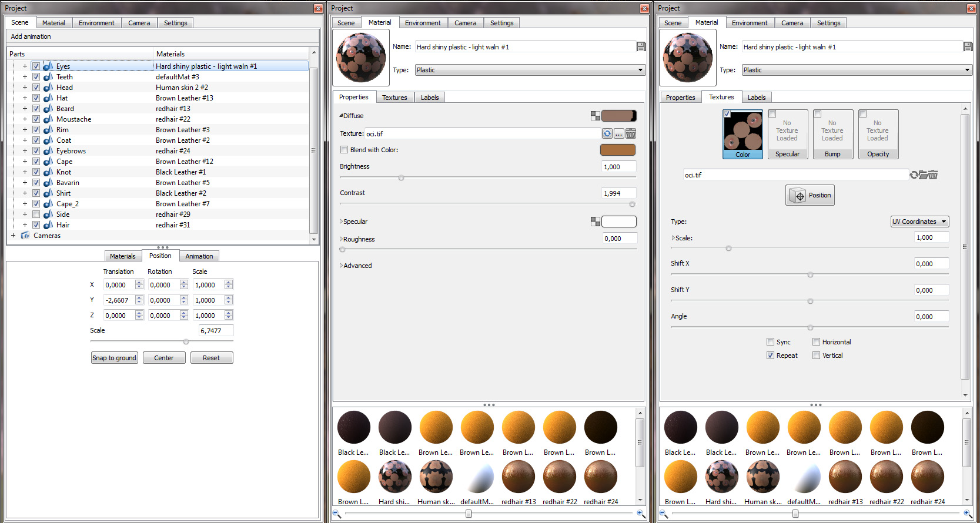This screenshot has height=523, width=980.
Task: Expand the Cameras node in the Parts tree
Action: point(13,236)
